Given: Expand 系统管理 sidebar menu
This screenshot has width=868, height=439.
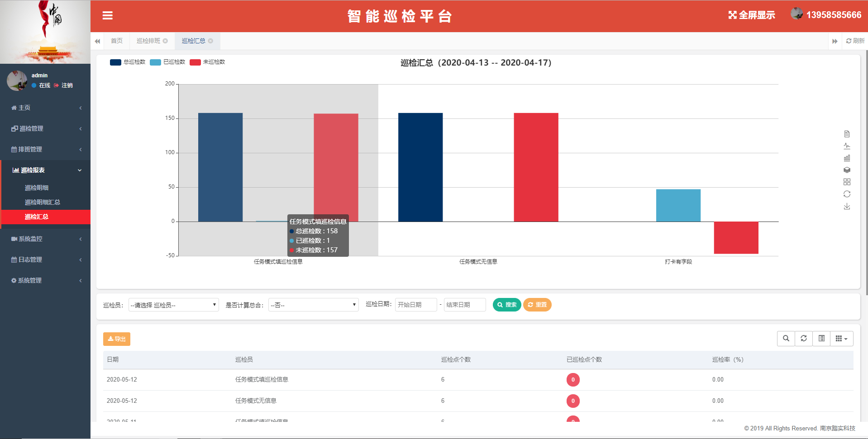Looking at the screenshot, I should click(x=45, y=280).
